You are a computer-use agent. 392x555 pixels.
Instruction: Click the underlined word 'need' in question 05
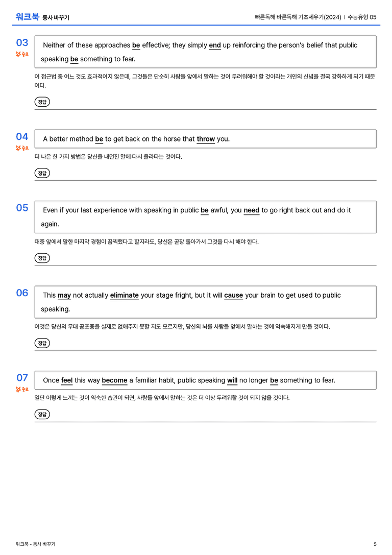pos(252,210)
